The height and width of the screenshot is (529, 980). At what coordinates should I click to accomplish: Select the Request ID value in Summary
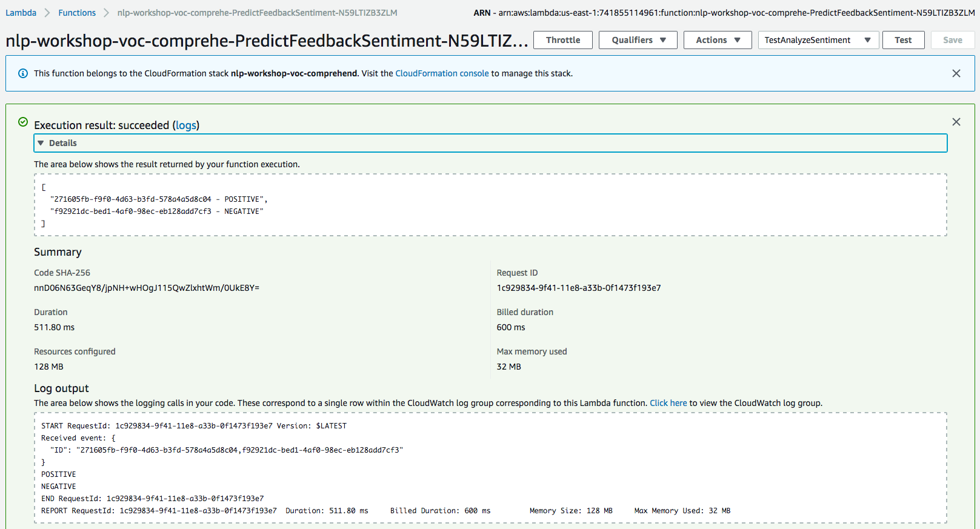(x=579, y=288)
